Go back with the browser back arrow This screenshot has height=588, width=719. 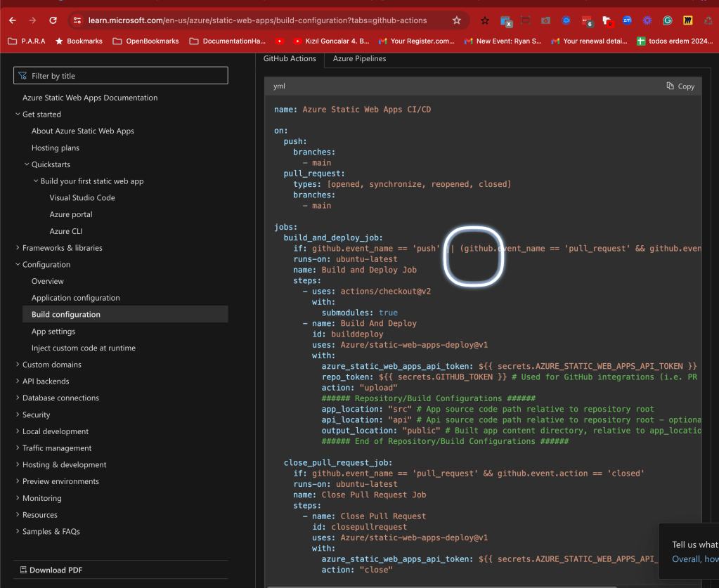13,20
